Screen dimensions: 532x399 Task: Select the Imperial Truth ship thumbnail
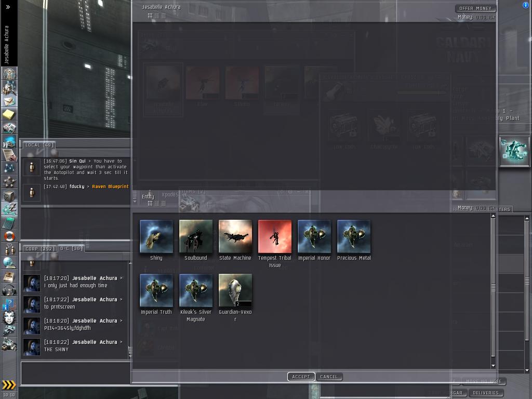(x=156, y=290)
